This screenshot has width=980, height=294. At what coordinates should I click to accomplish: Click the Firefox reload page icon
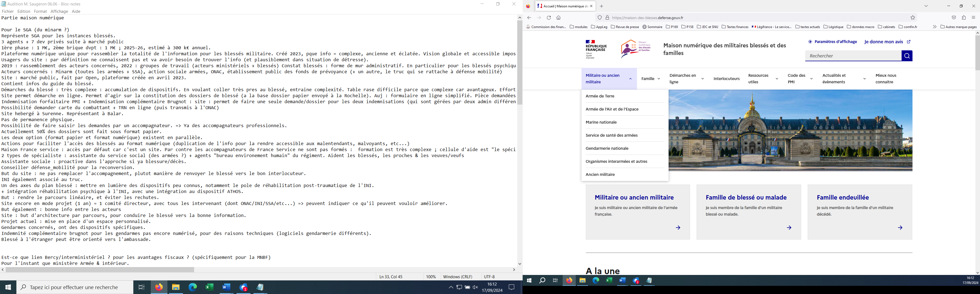pyautogui.click(x=549, y=18)
